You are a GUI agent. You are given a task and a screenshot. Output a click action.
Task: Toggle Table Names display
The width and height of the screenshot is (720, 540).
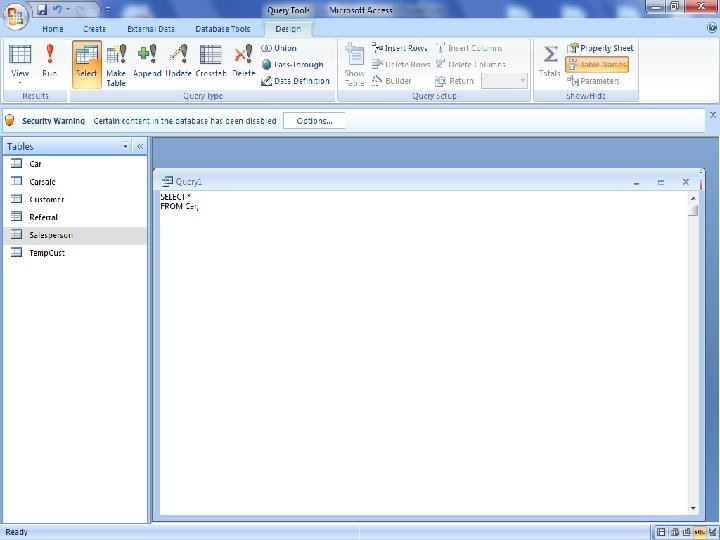point(597,64)
